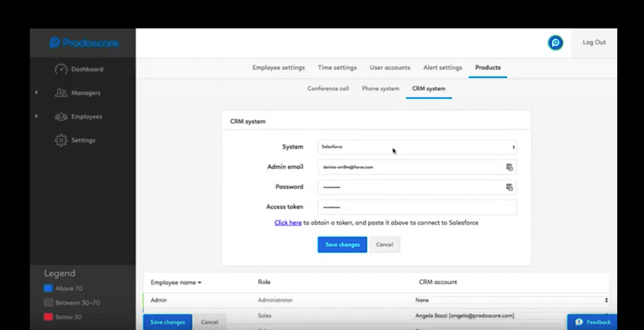Follow the Click here token link
Screen dimensions: 644x330
click(x=288, y=223)
